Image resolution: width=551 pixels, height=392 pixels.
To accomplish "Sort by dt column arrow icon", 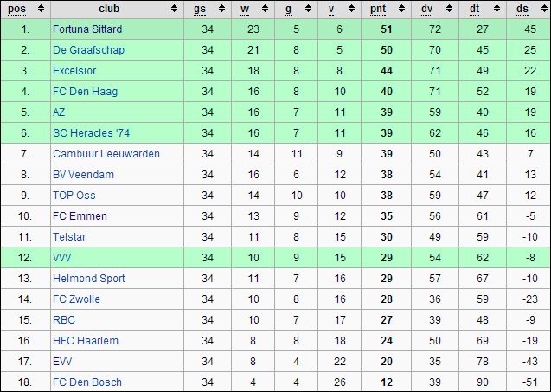I will (497, 9).
